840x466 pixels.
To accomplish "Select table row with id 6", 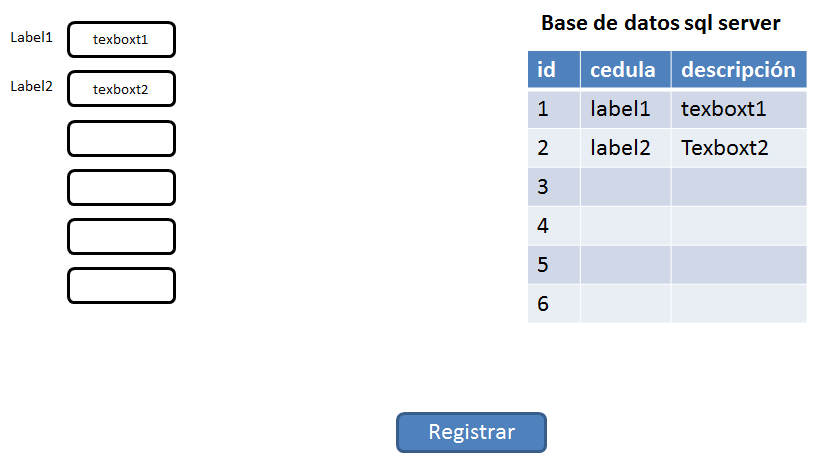I will 667,304.
